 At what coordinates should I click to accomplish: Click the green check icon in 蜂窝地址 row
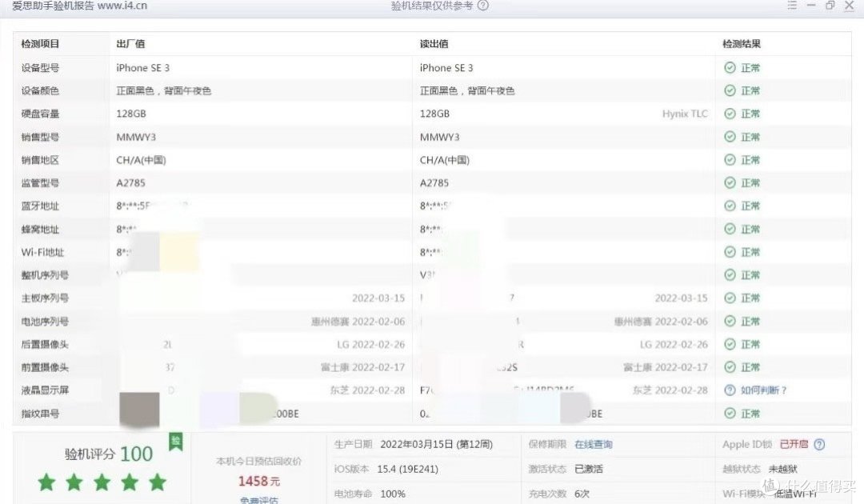click(730, 229)
